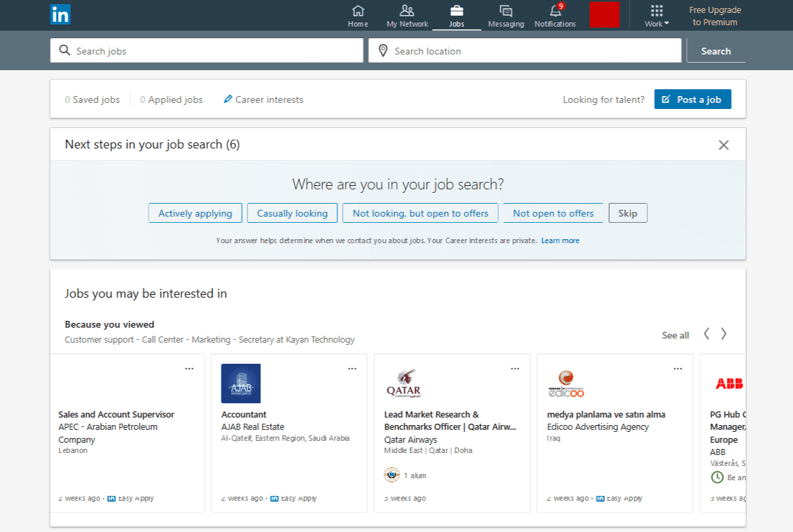793x532 pixels.
Task: Click the LinkedIn logo
Action: point(60,15)
